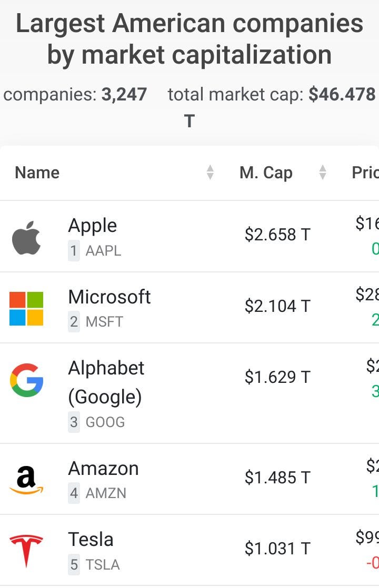This screenshot has height=588, width=379.
Task: Click the M. Cap header label
Action: pos(266,173)
